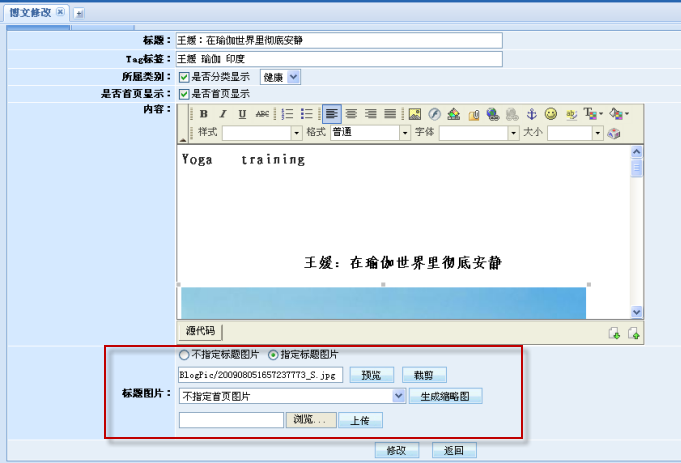Center-align the editor text

pos(351,114)
